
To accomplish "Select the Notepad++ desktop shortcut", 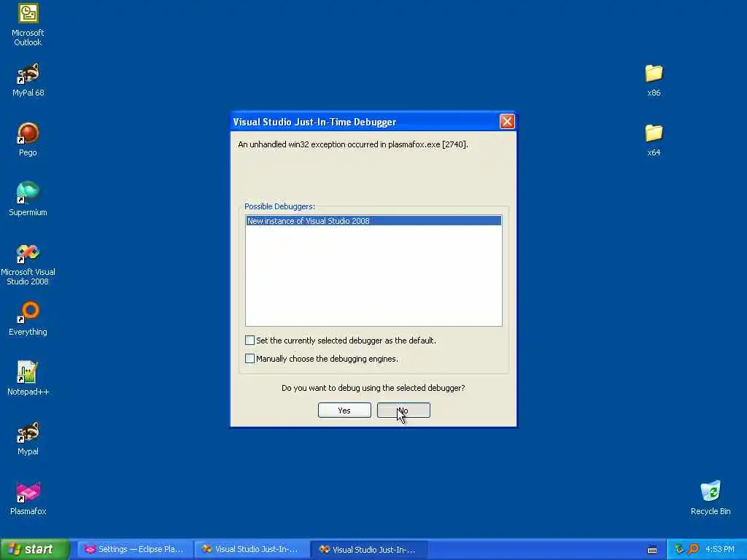I will pyautogui.click(x=28, y=378).
